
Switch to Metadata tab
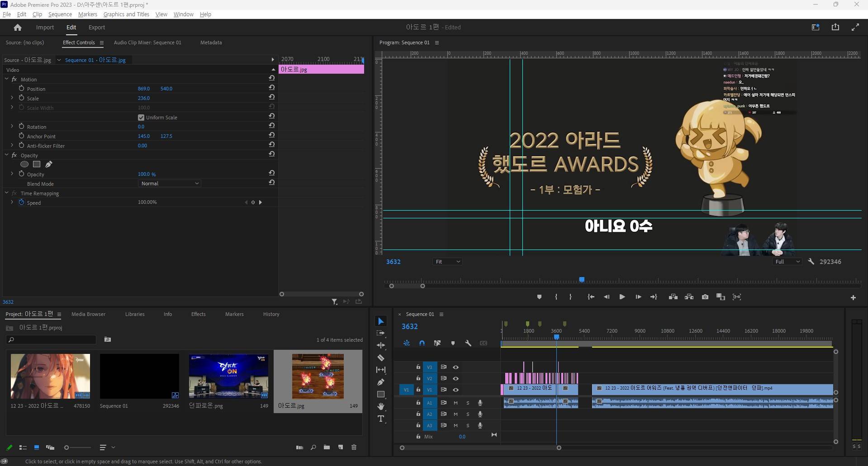[x=211, y=42]
